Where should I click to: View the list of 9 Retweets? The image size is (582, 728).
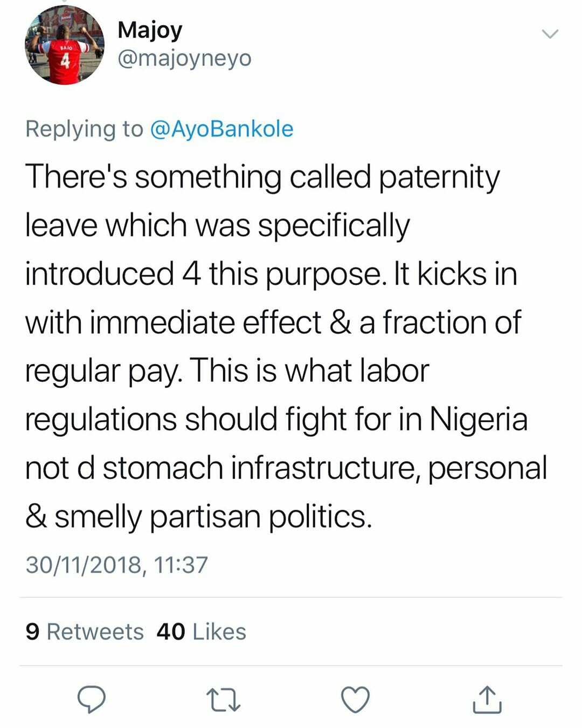click(x=85, y=631)
